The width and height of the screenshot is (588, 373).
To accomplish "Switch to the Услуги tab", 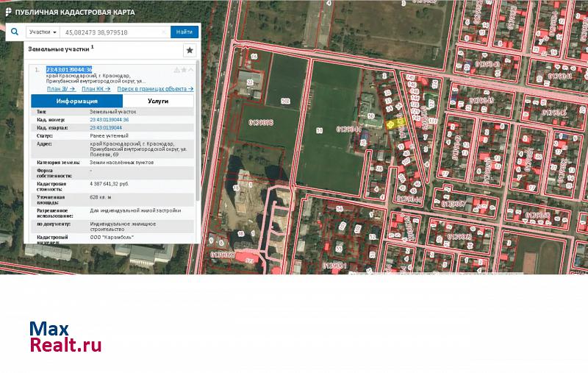I will (158, 102).
